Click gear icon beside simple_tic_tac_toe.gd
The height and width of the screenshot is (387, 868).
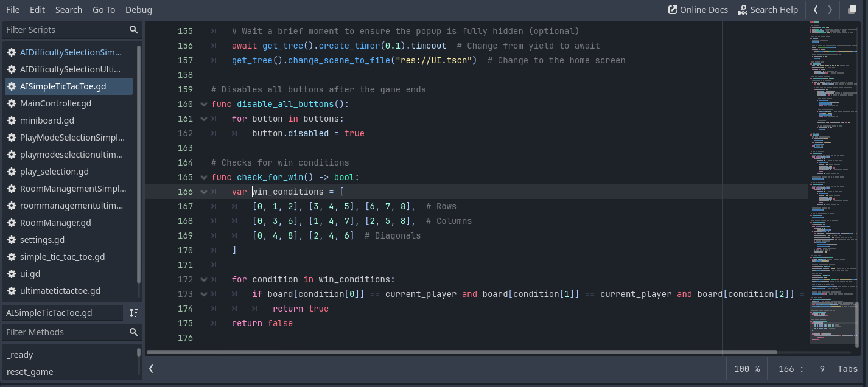tap(12, 257)
